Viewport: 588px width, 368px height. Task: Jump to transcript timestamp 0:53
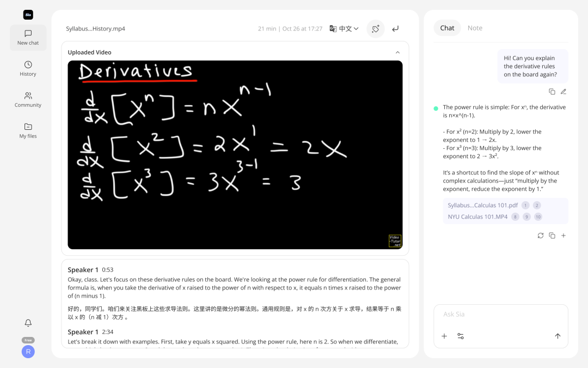click(x=108, y=270)
